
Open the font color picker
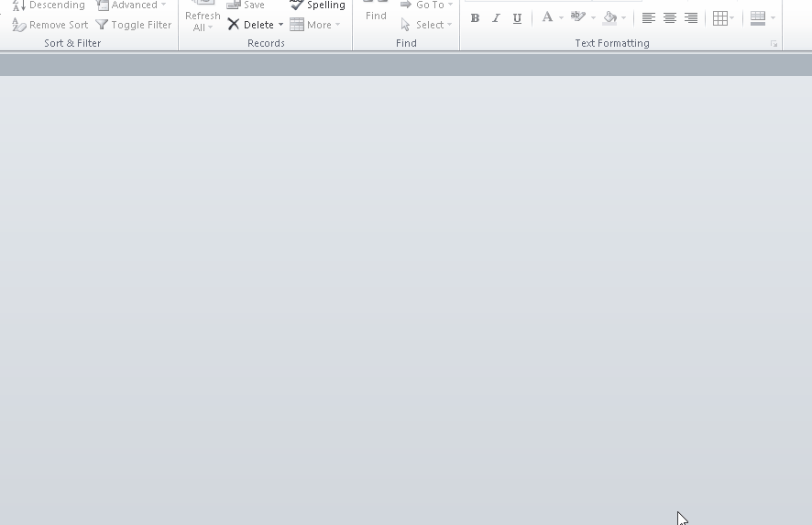(548, 18)
